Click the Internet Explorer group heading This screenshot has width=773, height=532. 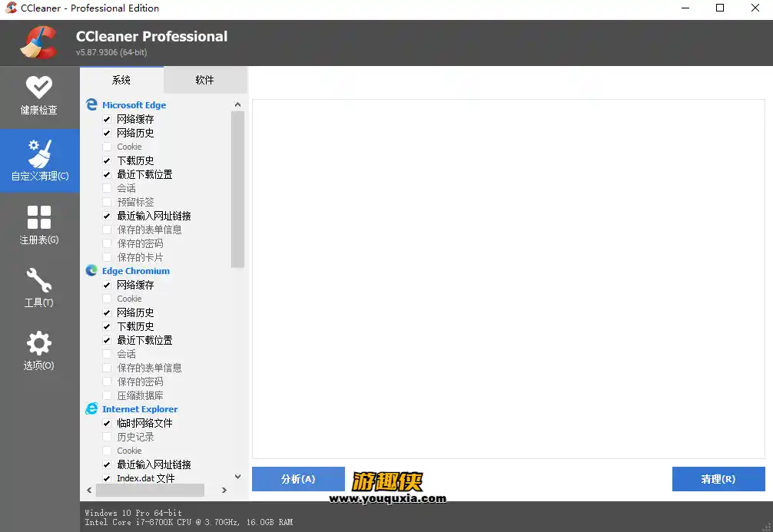coord(140,409)
